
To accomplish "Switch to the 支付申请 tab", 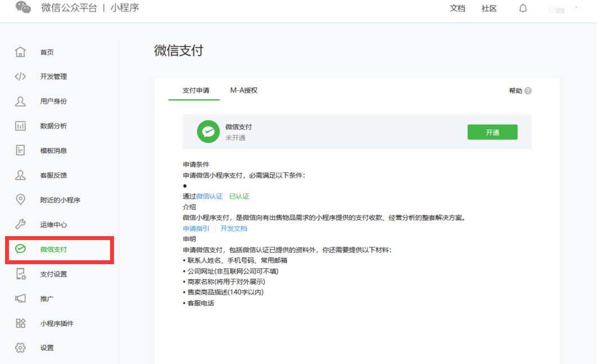I will tap(196, 90).
